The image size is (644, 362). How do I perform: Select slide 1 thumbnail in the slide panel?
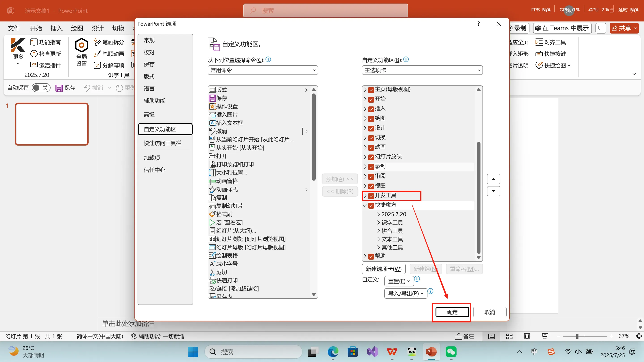tap(51, 124)
